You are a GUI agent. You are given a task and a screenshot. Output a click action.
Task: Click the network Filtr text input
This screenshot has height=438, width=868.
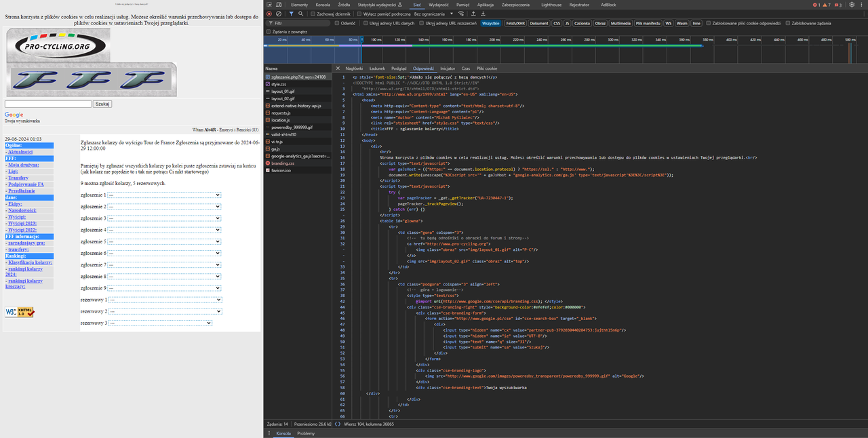tap(298, 23)
